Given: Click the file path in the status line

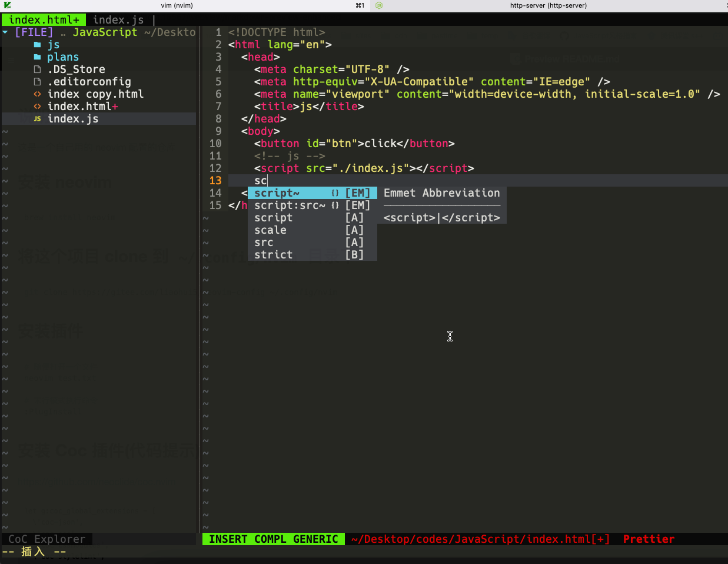Looking at the screenshot, I should [x=480, y=539].
